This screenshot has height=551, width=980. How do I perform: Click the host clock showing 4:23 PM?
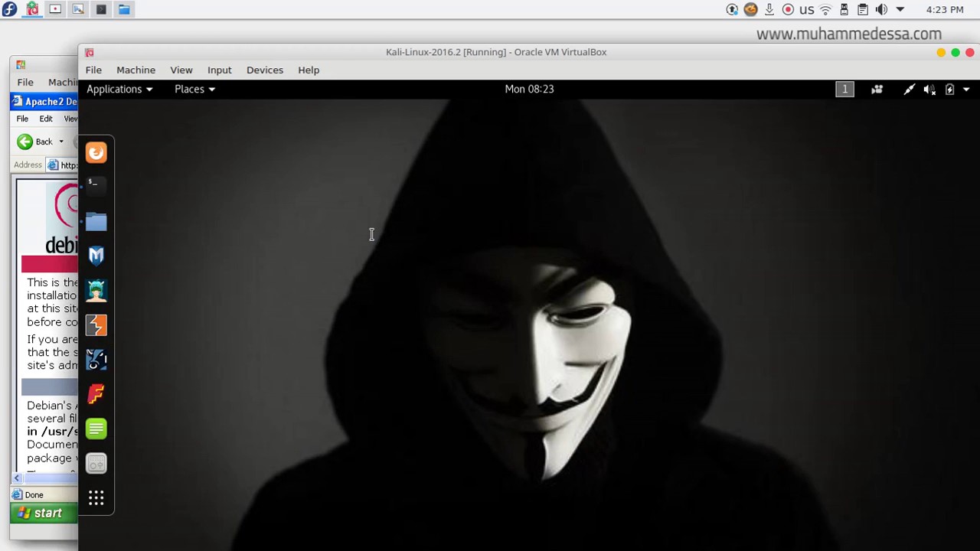(x=945, y=10)
